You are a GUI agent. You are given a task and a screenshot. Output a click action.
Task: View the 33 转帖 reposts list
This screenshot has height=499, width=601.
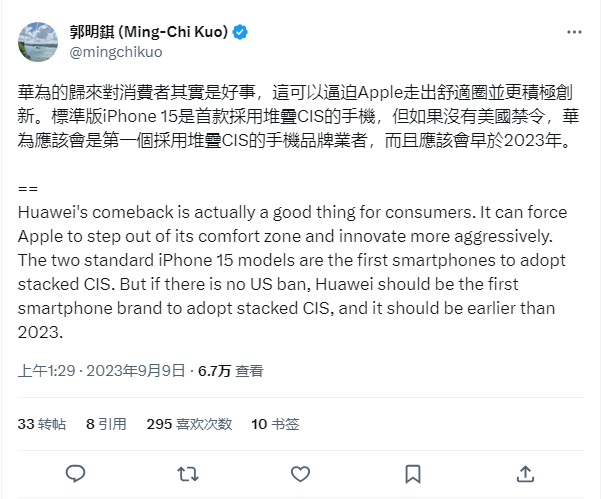point(42,424)
